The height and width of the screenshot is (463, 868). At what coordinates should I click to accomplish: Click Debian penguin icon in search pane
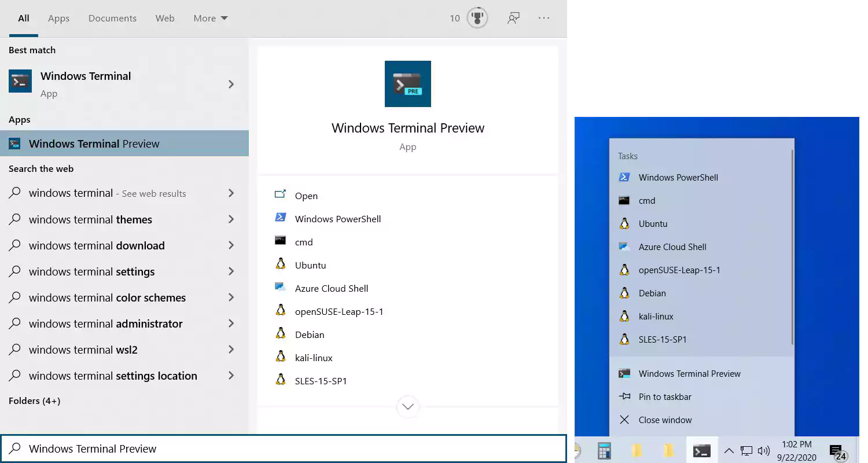[281, 333]
